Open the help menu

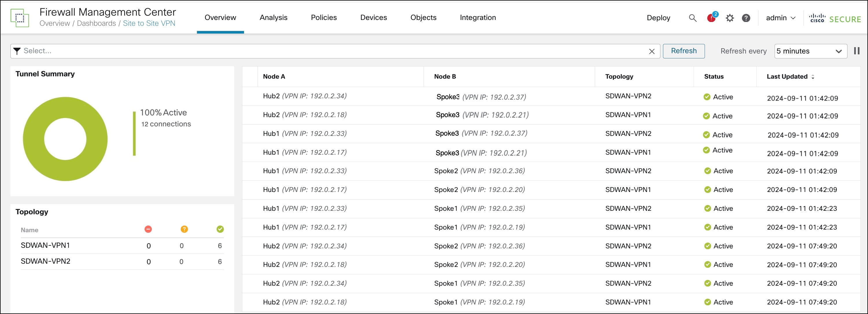(746, 18)
